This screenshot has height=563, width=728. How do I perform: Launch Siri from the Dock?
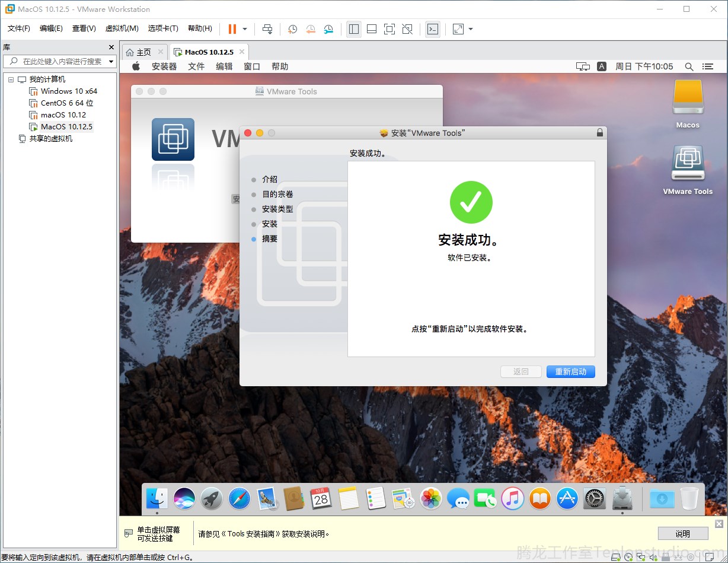(x=184, y=499)
